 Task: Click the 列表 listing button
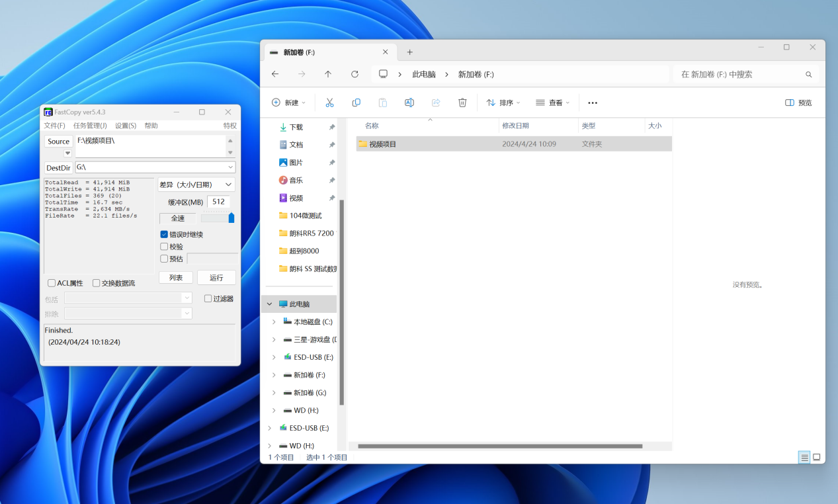[176, 278]
